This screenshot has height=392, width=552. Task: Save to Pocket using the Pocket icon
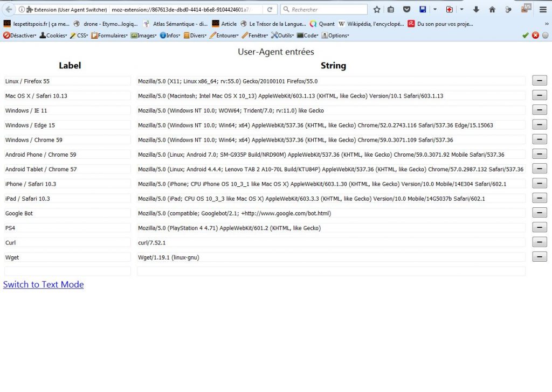406,10
